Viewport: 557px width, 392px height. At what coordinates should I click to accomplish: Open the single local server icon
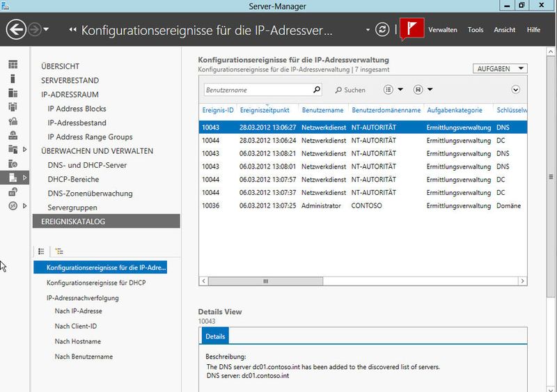point(13,79)
